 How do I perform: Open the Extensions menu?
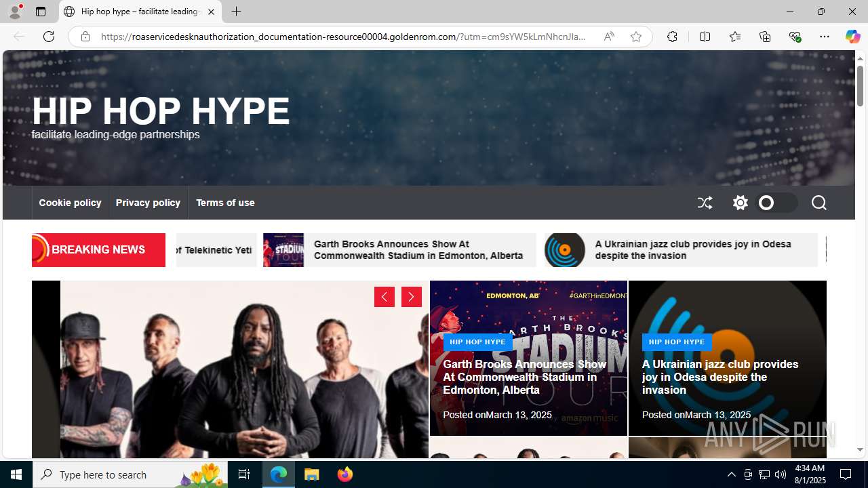[672, 37]
